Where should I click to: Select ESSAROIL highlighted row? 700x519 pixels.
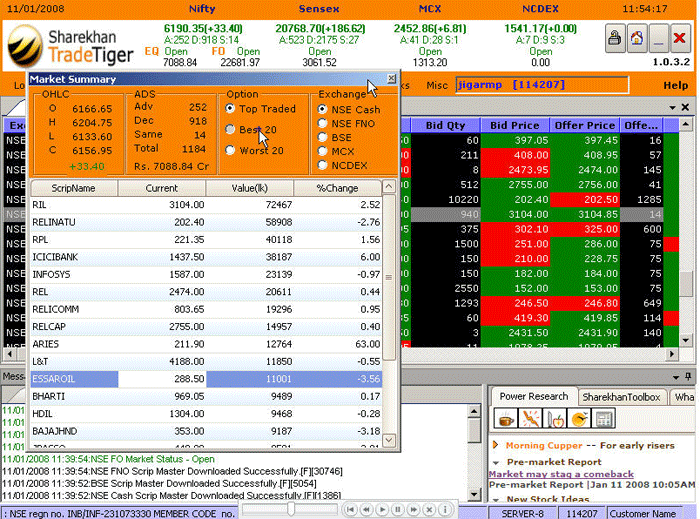coord(206,379)
